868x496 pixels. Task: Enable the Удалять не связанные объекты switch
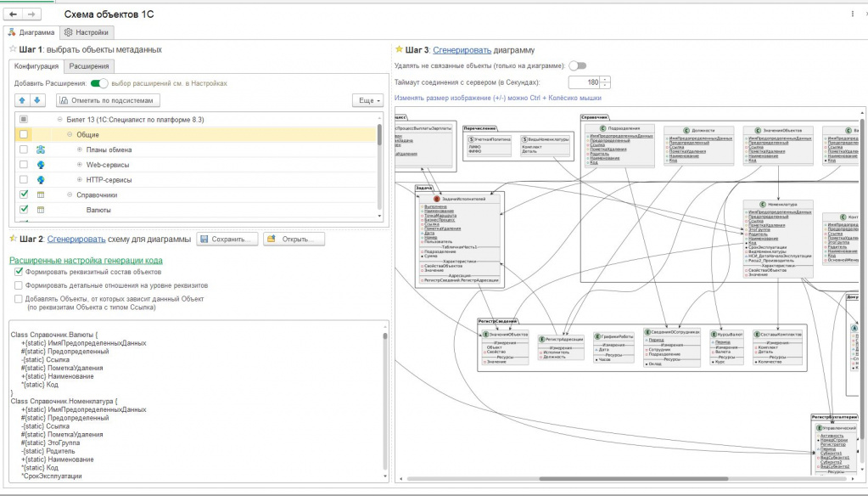tap(578, 65)
